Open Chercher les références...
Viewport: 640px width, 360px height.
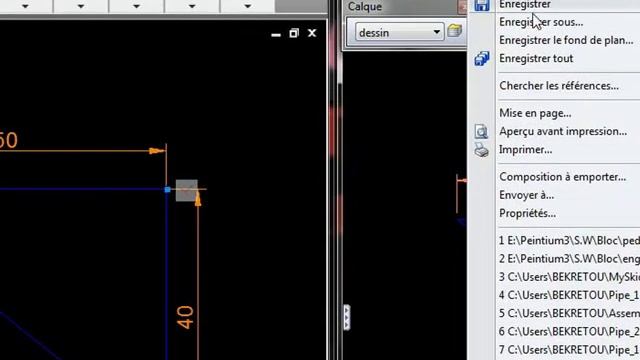tap(559, 86)
